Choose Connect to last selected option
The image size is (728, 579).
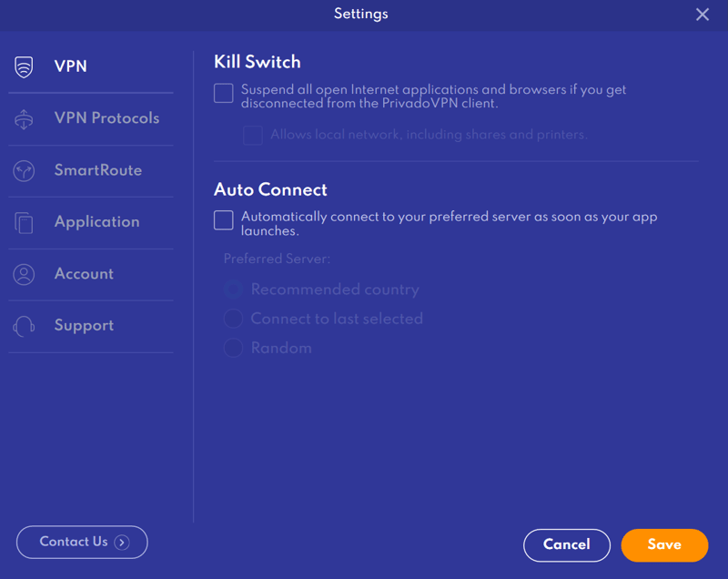234,319
